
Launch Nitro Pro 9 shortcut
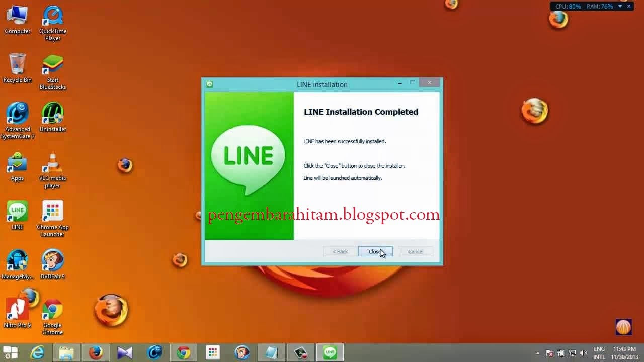[17, 314]
